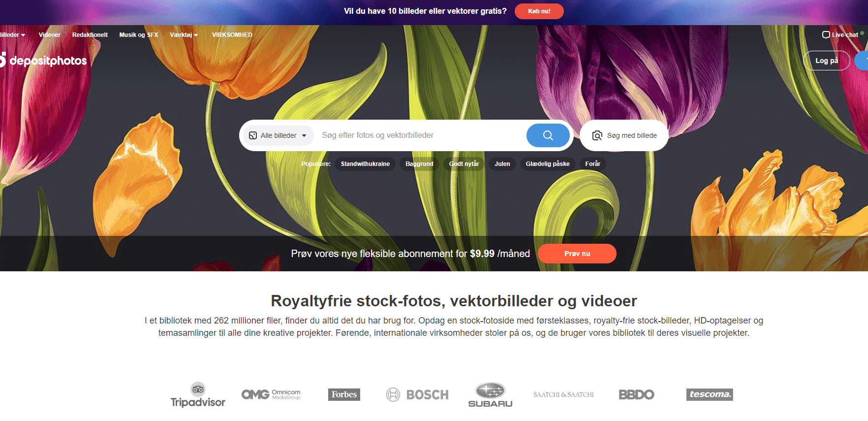Open the Videoer menu item
This screenshot has width=868, height=421.
coord(50,35)
